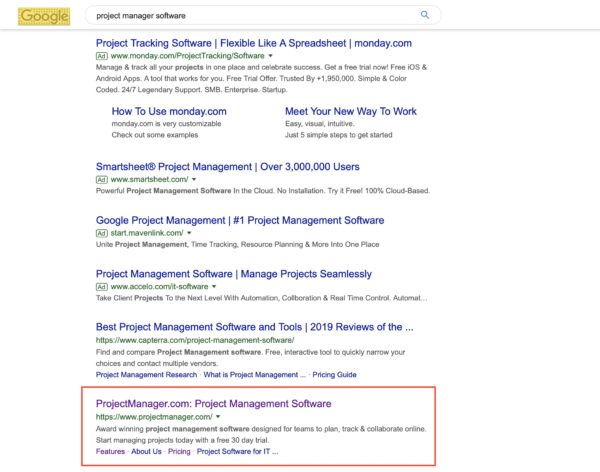600x472 pixels.
Task: Open ProjectManager.com: Project Management Software result
Action: [x=214, y=404]
